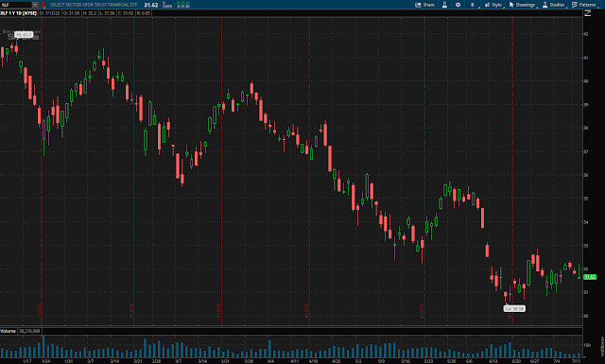Open the symbol selector dropdown arrow
This screenshot has height=364, width=605.
pos(35,5)
